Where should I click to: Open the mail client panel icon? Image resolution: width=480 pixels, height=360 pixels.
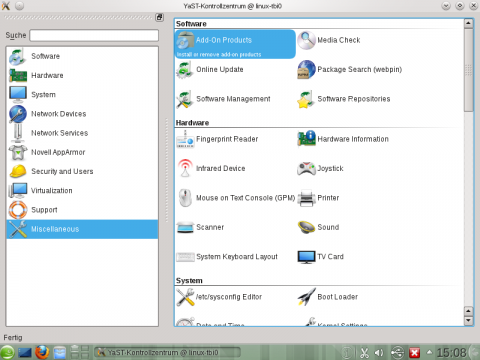[60, 353]
